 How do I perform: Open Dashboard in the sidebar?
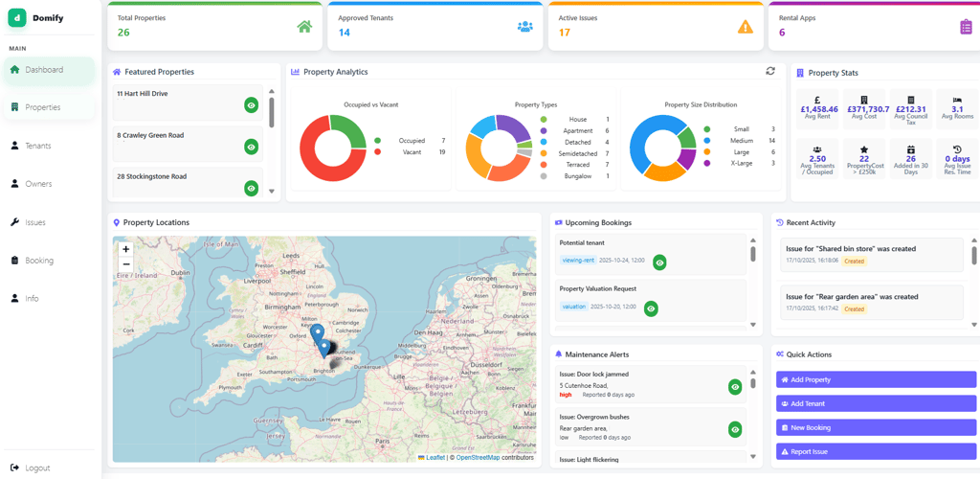pyautogui.click(x=50, y=70)
